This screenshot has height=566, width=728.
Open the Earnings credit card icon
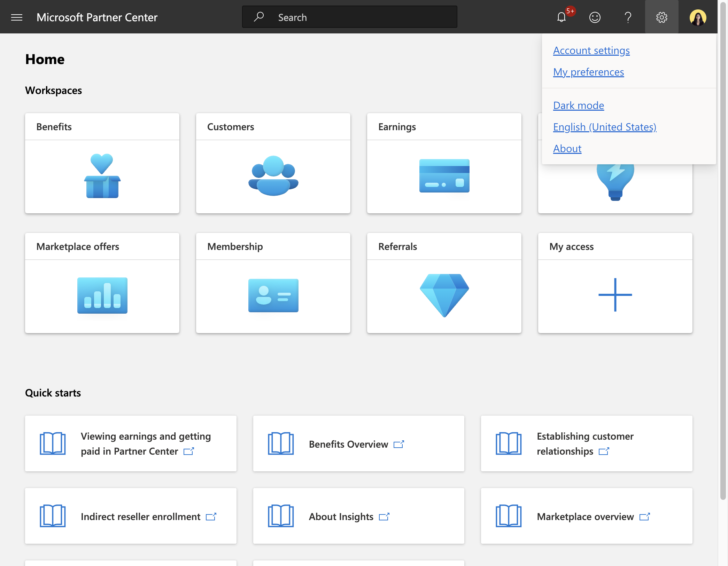point(444,176)
